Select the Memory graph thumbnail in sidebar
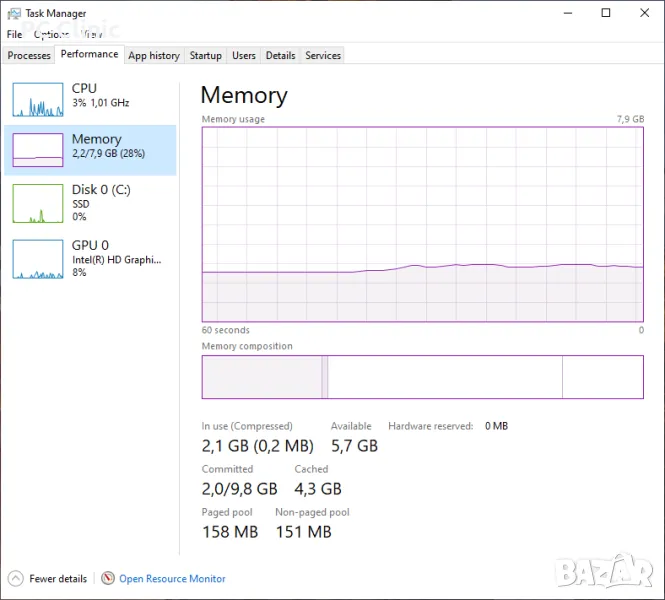 pyautogui.click(x=38, y=149)
